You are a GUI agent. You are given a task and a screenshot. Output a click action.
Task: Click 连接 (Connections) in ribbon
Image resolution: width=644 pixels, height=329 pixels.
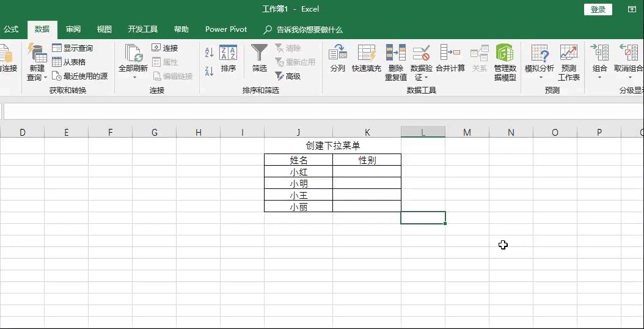point(165,48)
